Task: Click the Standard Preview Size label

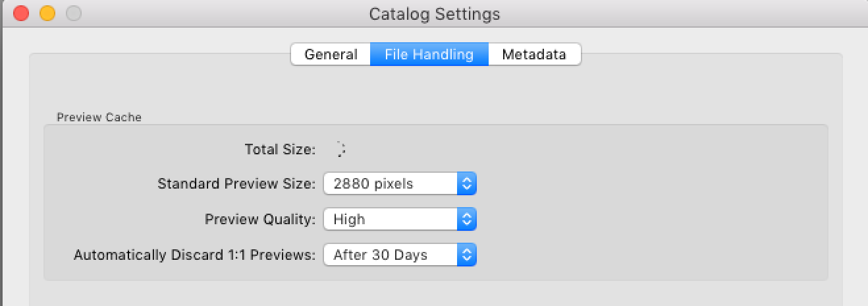Action: coord(236,184)
